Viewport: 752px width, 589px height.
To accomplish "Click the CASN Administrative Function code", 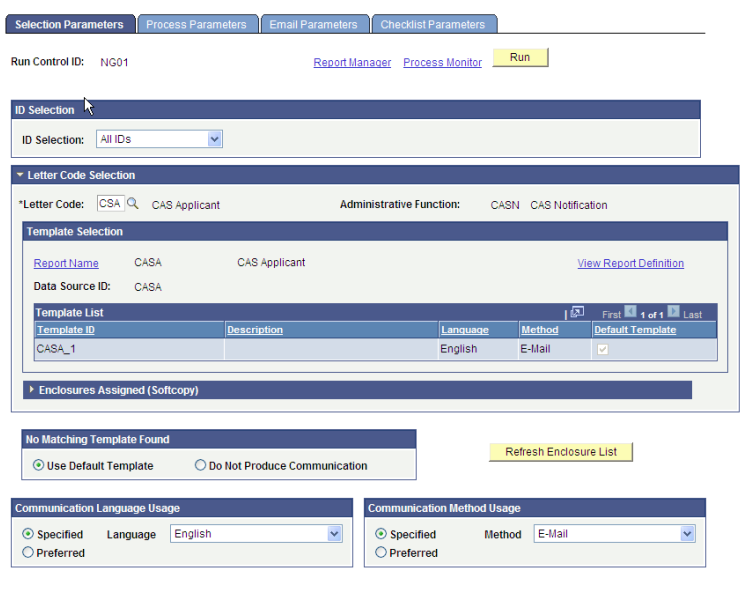I will pos(505,205).
